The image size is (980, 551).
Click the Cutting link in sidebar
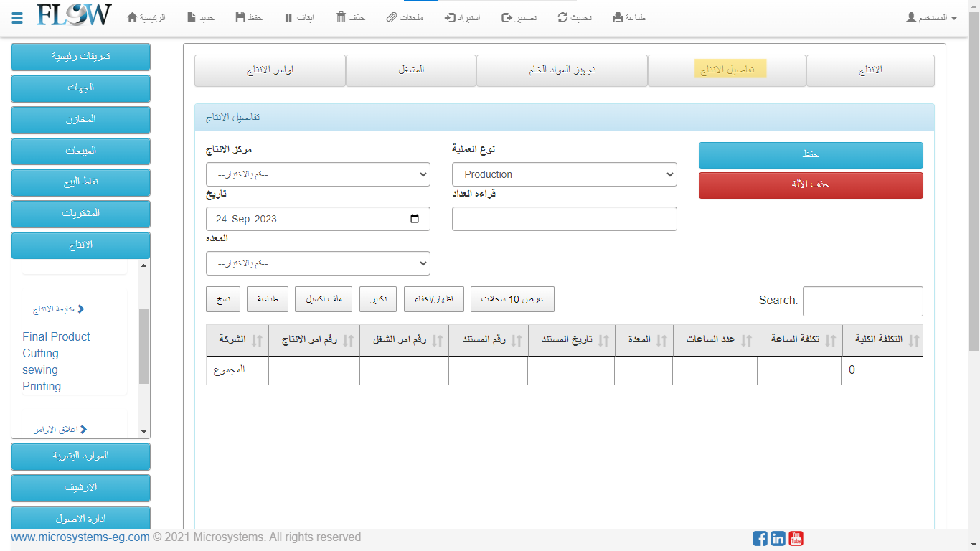coord(40,353)
